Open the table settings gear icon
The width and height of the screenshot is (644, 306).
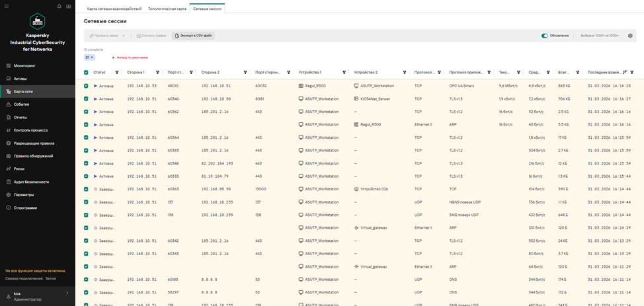coord(630,36)
